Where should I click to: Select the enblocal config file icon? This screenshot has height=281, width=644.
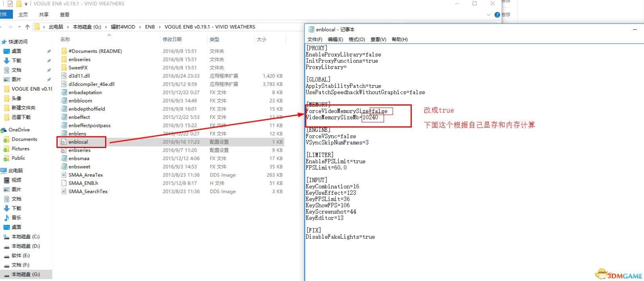point(64,142)
